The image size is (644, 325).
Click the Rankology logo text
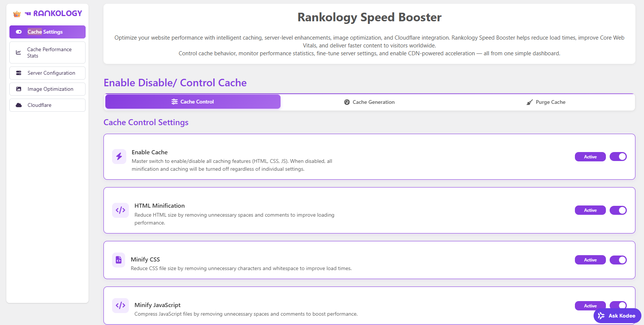click(x=57, y=13)
